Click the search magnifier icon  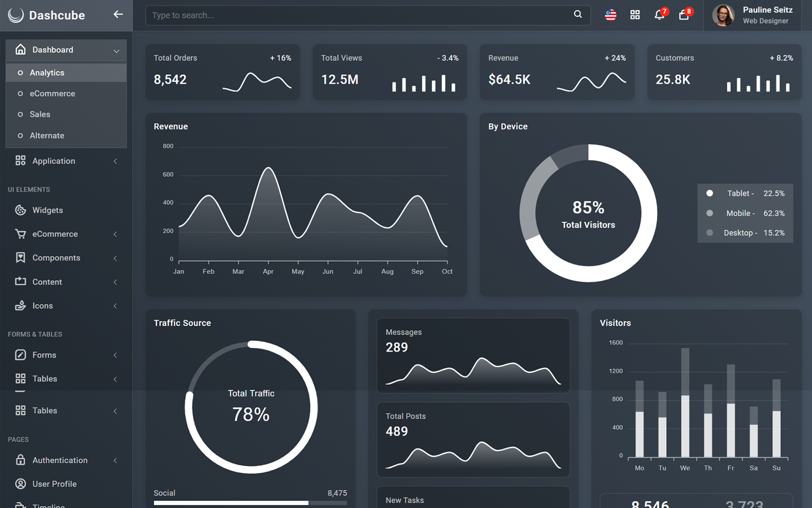578,15
